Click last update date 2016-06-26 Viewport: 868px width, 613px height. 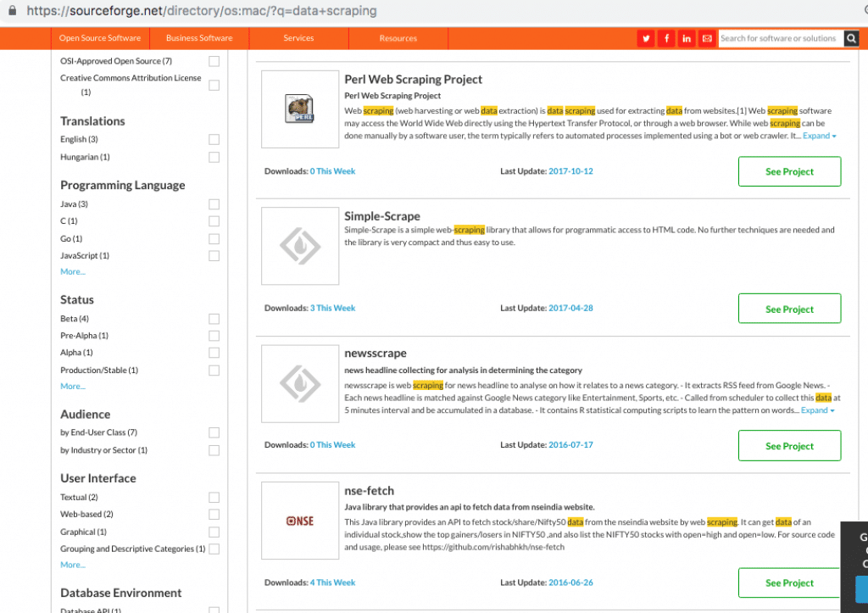(x=570, y=582)
